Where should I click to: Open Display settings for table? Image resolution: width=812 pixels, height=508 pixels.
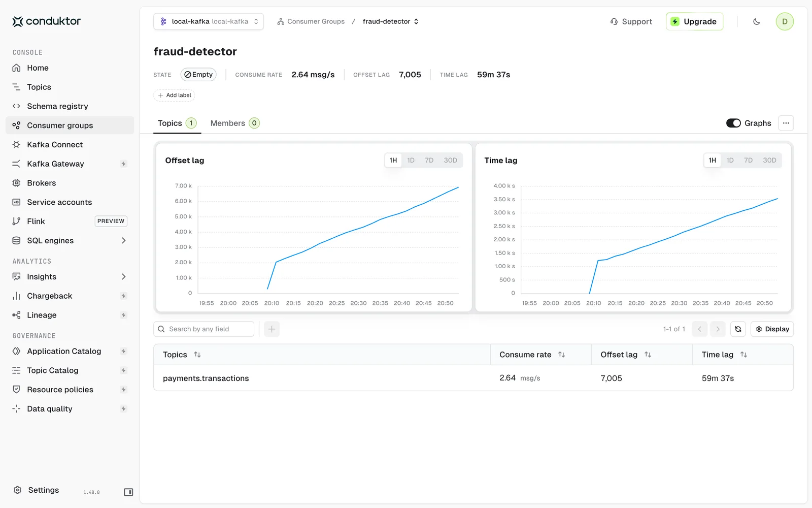772,329
